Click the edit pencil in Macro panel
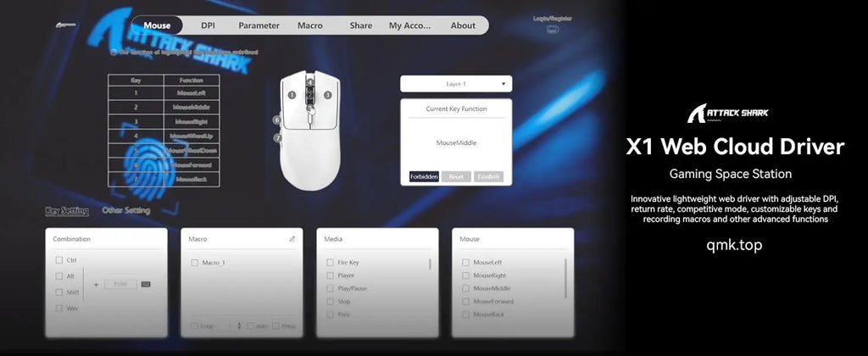868x356 pixels. [292, 239]
